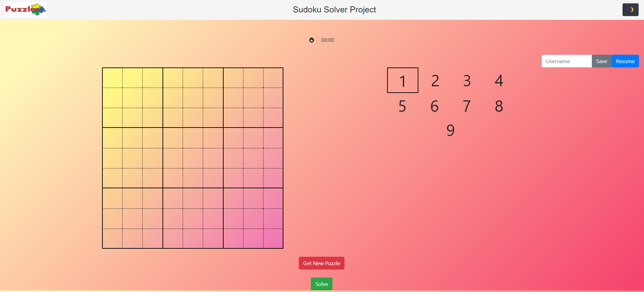644x292 pixels.
Task: Select number 9 on the number pad
Action: (450, 131)
